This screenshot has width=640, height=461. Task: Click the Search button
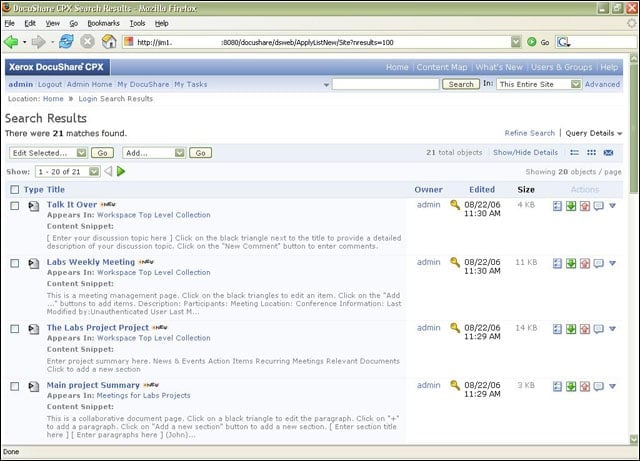[461, 84]
